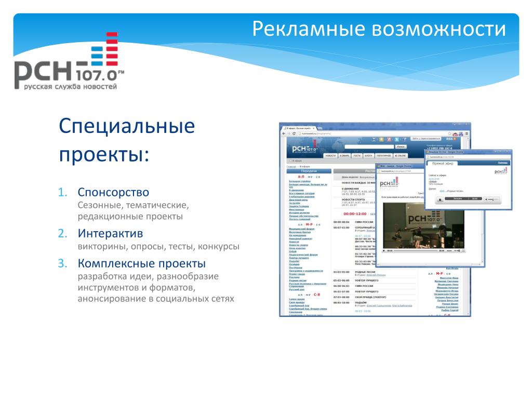Click the 'НОВОСТИ СПОРТА' schedule block
The height and width of the screenshot is (399, 532).
pyautogui.click(x=358, y=202)
